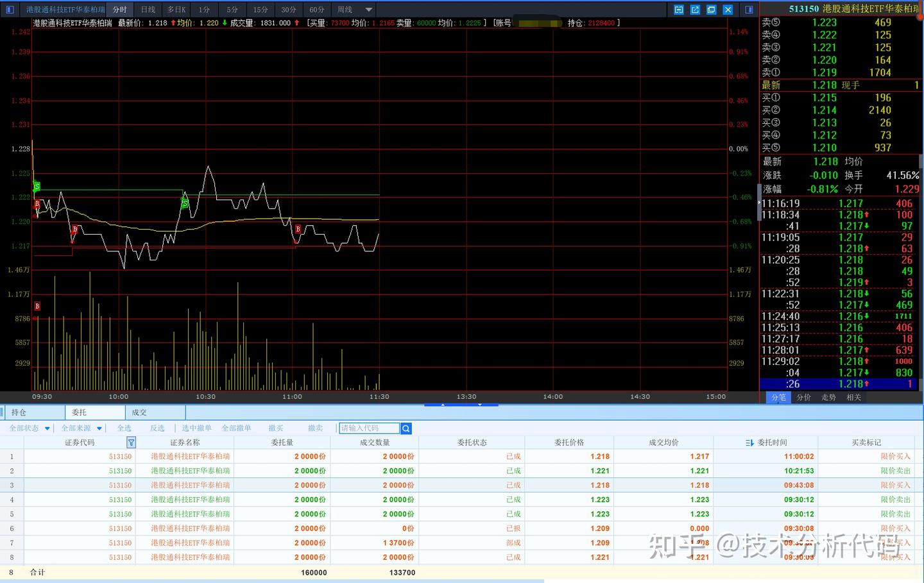Click the 委托价格 column header

569,443
